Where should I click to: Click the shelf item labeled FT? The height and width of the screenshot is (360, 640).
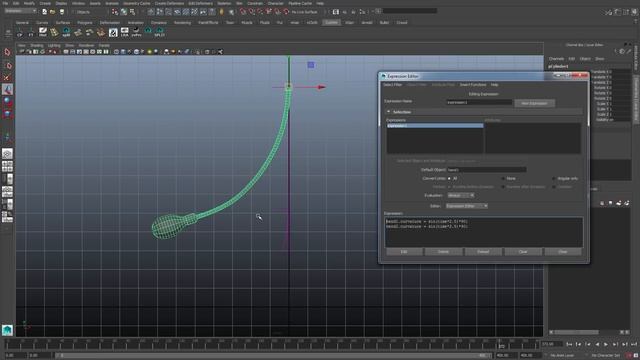[x=31, y=32]
